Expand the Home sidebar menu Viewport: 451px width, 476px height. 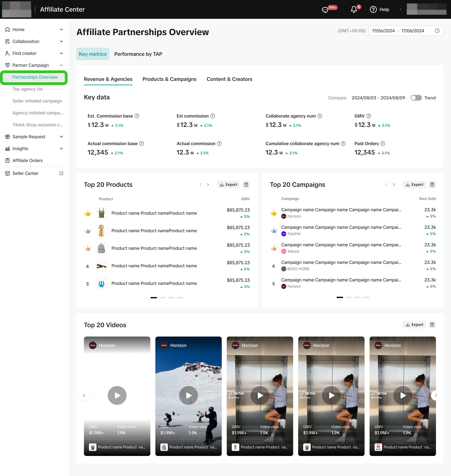[61, 29]
